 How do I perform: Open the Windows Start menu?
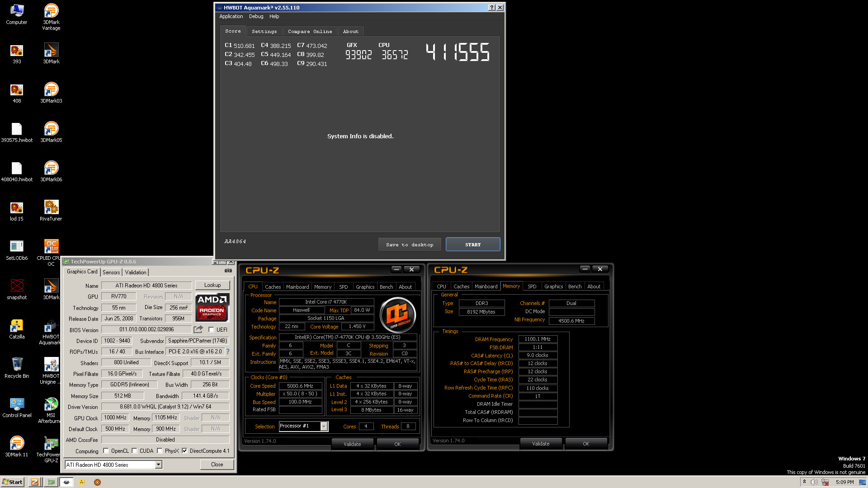tap(12, 482)
